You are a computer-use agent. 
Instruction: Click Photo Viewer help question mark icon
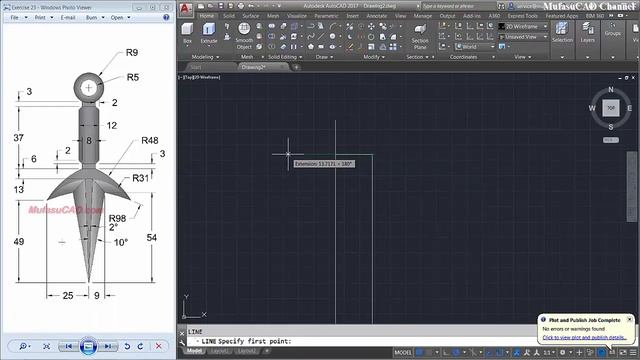166,18
